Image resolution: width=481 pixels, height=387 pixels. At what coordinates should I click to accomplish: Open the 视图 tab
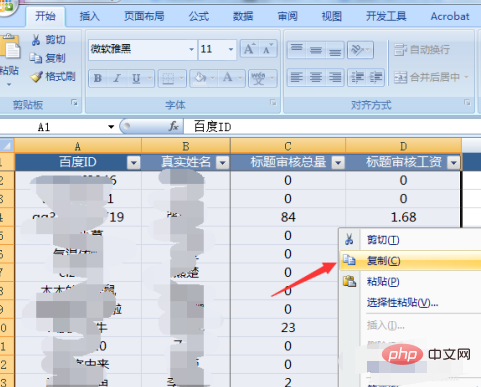(x=331, y=16)
